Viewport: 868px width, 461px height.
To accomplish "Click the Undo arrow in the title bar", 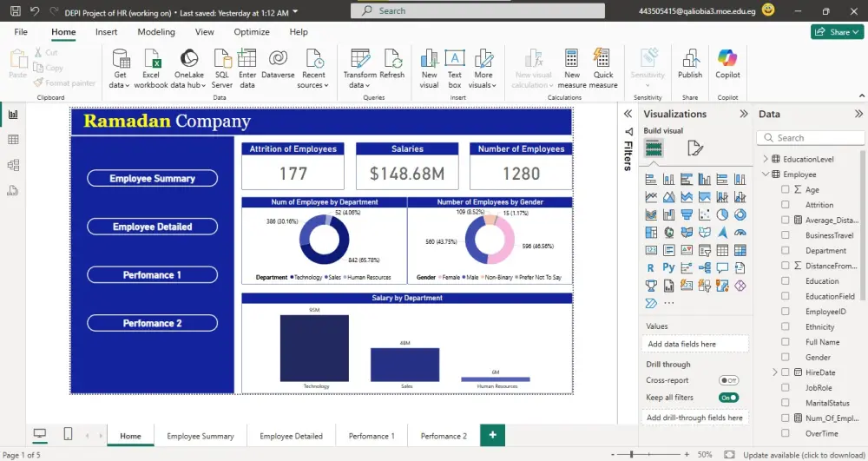I will coord(35,11).
